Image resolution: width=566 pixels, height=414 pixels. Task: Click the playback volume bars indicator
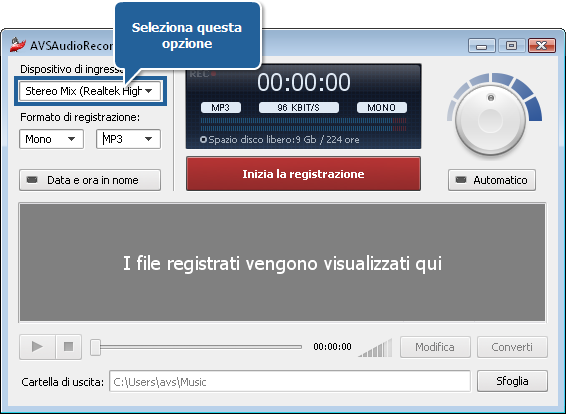[375, 348]
